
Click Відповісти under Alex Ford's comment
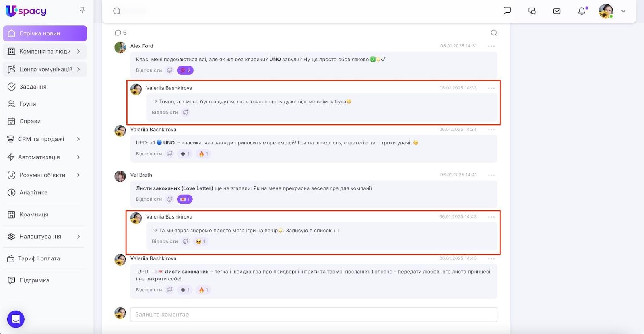[149, 70]
